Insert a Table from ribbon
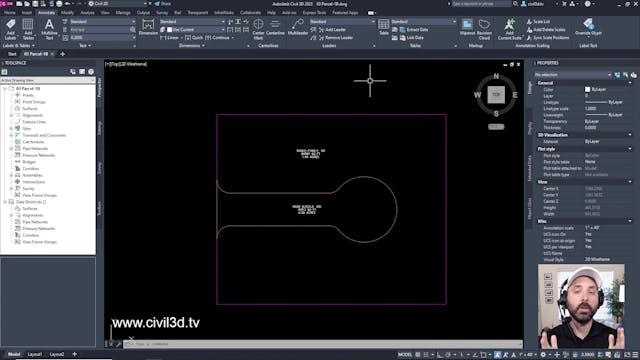The height and width of the screenshot is (360, 640). pyautogui.click(x=383, y=27)
